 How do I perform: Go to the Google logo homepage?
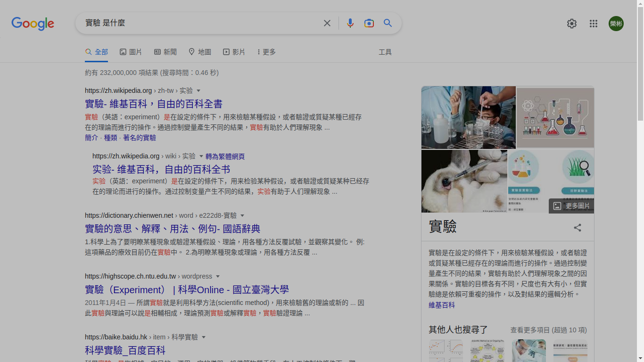click(x=33, y=24)
